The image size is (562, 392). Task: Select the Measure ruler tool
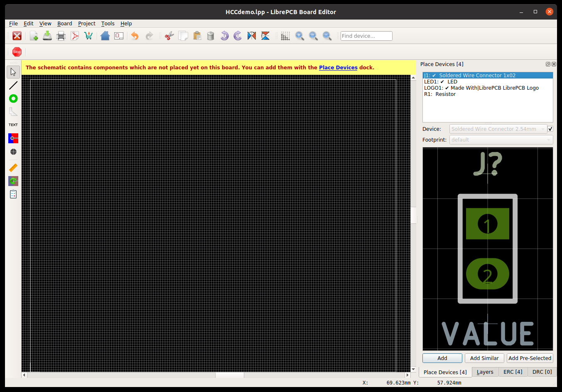pyautogui.click(x=13, y=168)
